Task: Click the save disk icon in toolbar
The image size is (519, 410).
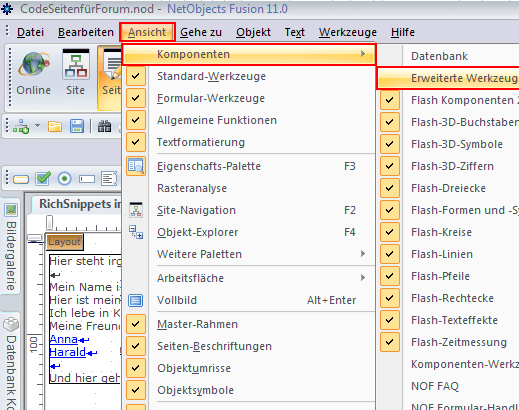Action: click(77, 127)
